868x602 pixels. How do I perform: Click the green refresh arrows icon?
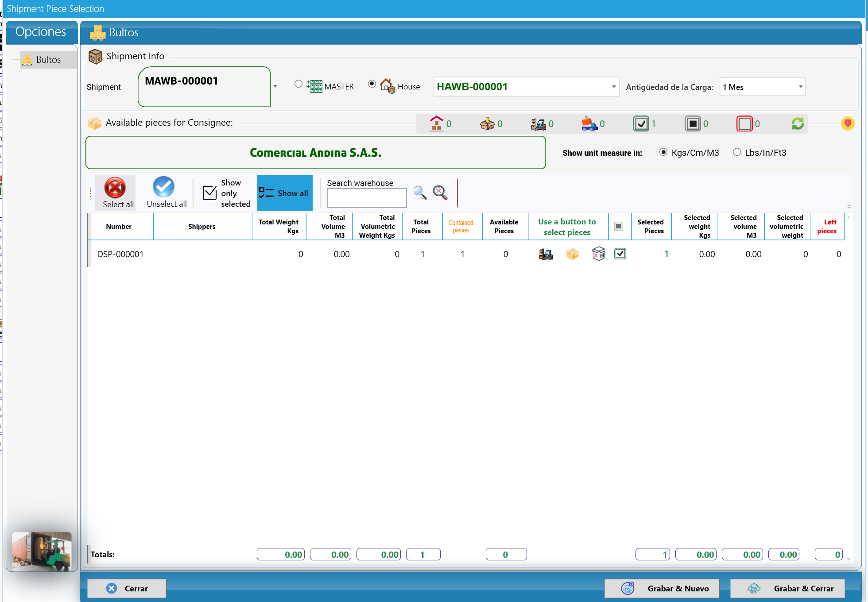(798, 123)
